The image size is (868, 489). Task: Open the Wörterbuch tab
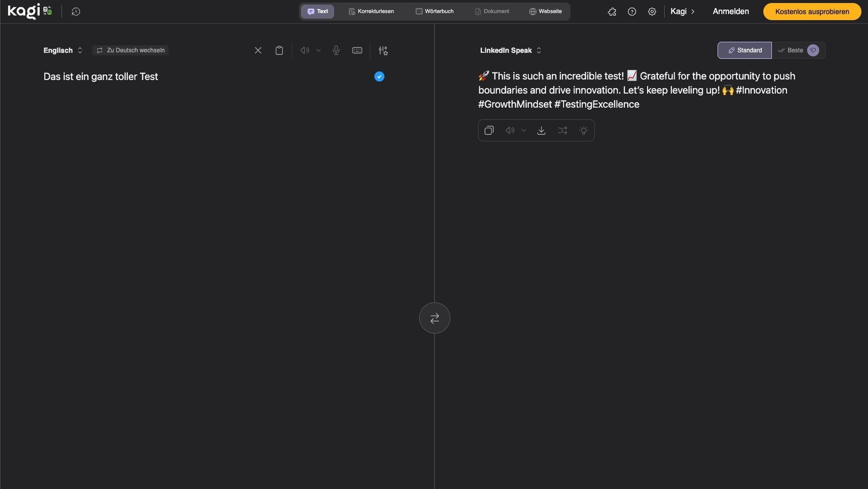pyautogui.click(x=434, y=12)
